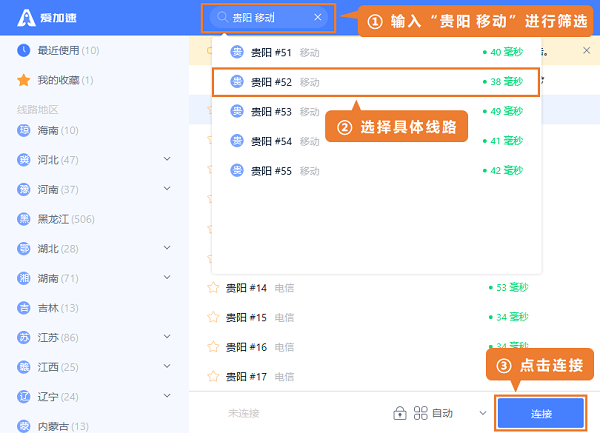
Task: Choose search result 贵阳 #51 移动
Action: point(376,52)
